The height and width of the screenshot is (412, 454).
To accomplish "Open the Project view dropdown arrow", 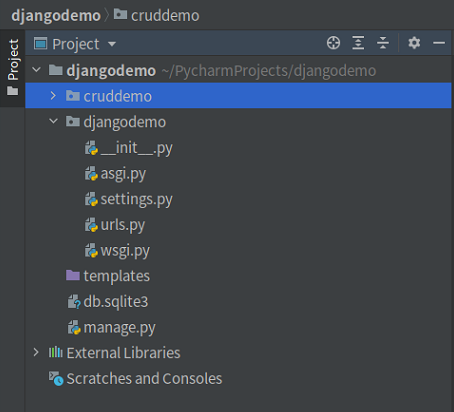I will (112, 44).
